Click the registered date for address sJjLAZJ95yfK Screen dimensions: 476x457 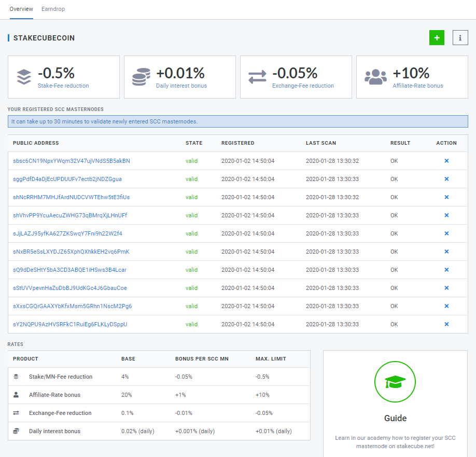(248, 233)
